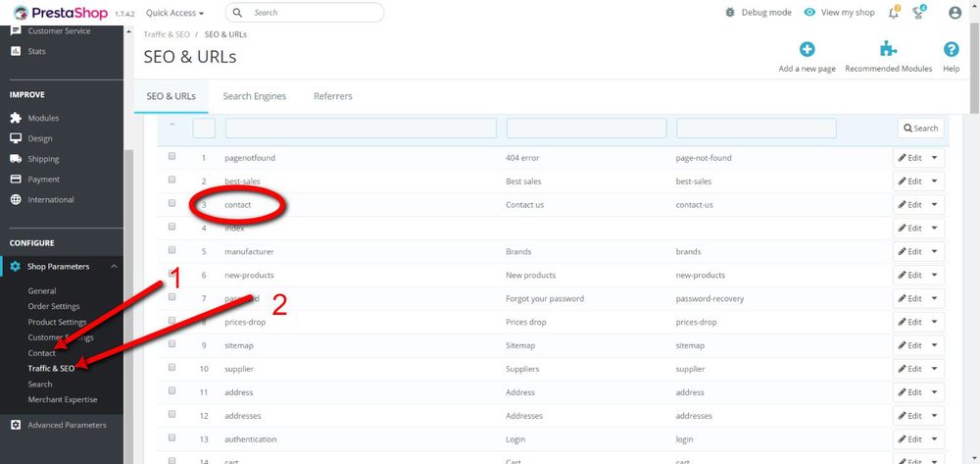
Task: Open the notifications bell icon
Action: point(894,13)
